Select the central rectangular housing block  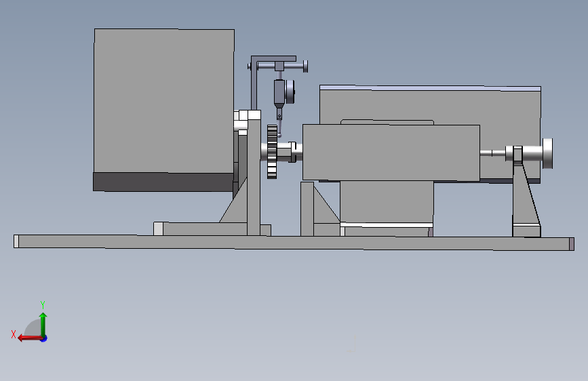click(391, 153)
